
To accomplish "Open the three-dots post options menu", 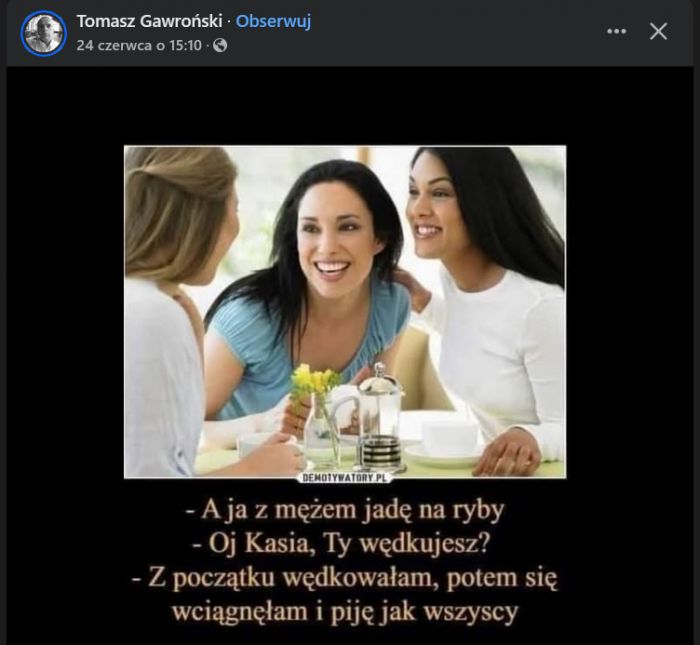I will pos(617,31).
